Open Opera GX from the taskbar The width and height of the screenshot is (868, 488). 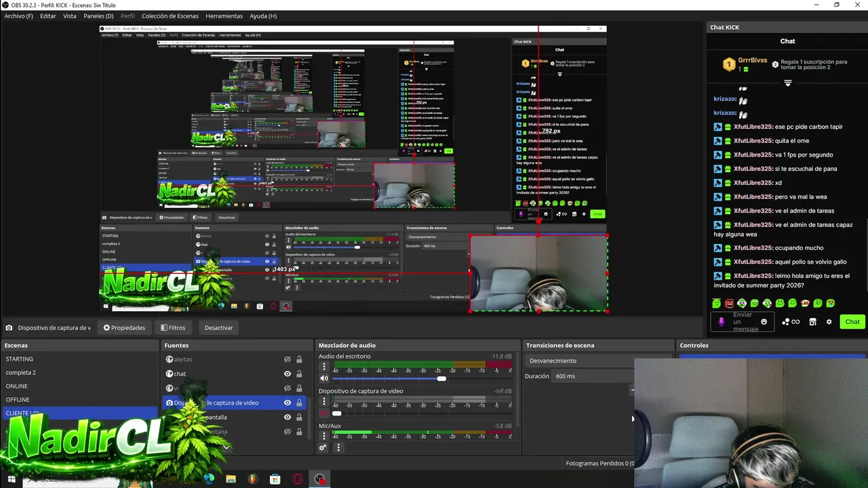point(298,479)
